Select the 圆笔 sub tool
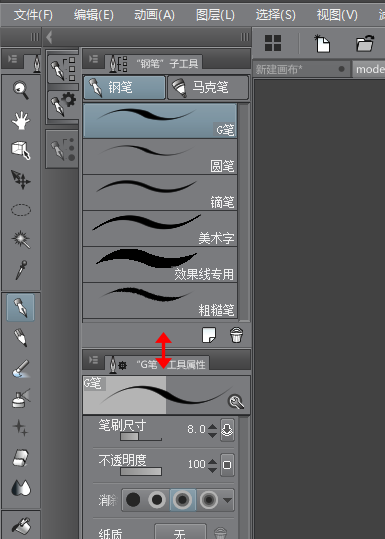This screenshot has width=385, height=539. pyautogui.click(x=160, y=156)
